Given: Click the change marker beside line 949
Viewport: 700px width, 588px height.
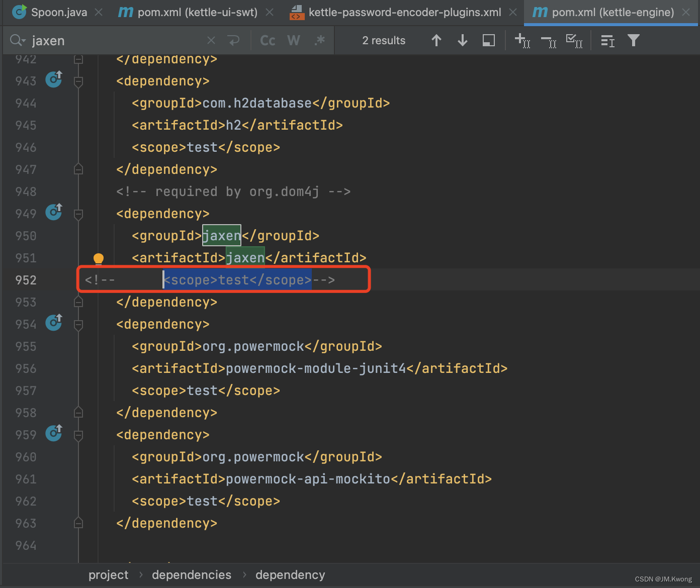Looking at the screenshot, I should (x=54, y=212).
